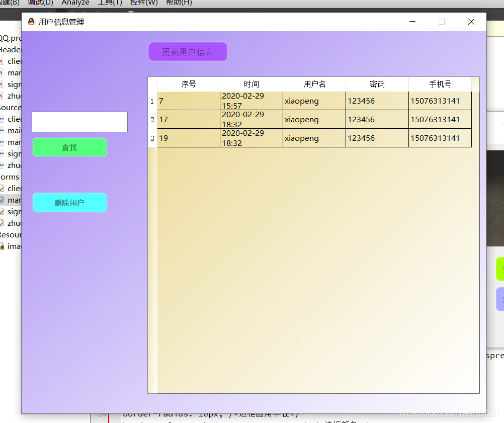The height and width of the screenshot is (423, 504).
Task: Click phone 15076313141 in row 3
Action: point(440,138)
